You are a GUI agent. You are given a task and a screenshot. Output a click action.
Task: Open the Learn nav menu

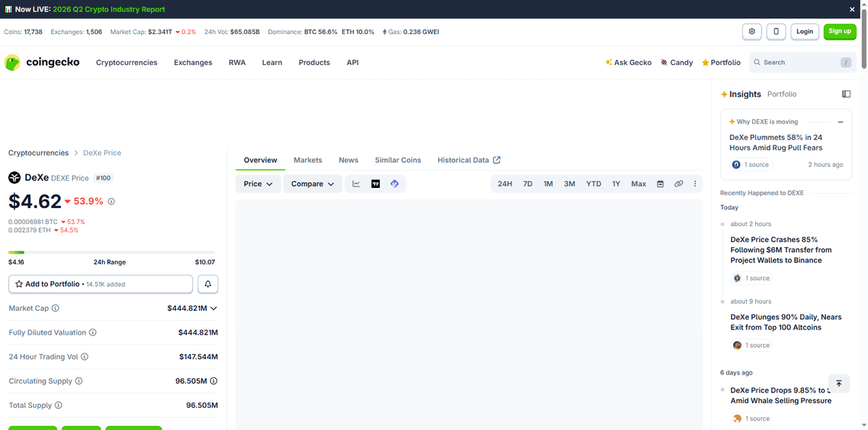(272, 63)
